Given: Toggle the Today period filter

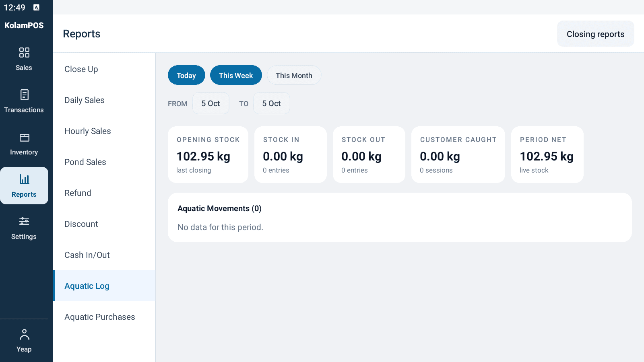Looking at the screenshot, I should (186, 75).
